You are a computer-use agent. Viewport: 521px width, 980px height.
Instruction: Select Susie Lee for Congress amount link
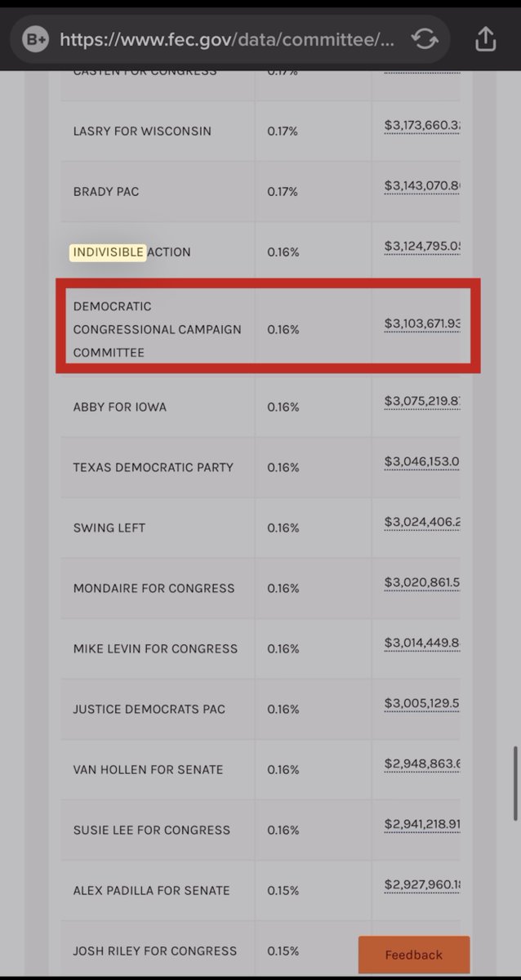[x=422, y=823]
